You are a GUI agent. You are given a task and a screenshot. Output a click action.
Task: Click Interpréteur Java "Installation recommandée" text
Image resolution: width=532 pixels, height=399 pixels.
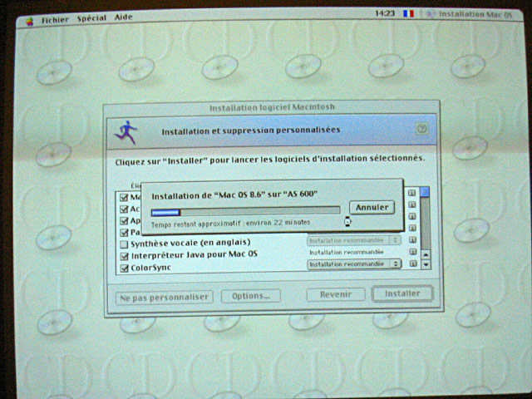tap(346, 252)
